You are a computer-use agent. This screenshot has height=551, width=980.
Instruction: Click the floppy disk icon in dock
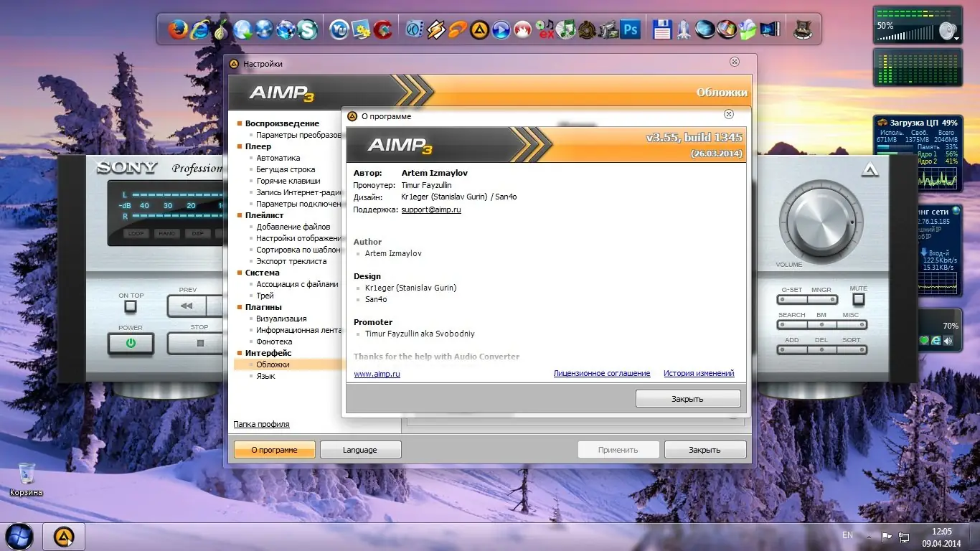[662, 29]
